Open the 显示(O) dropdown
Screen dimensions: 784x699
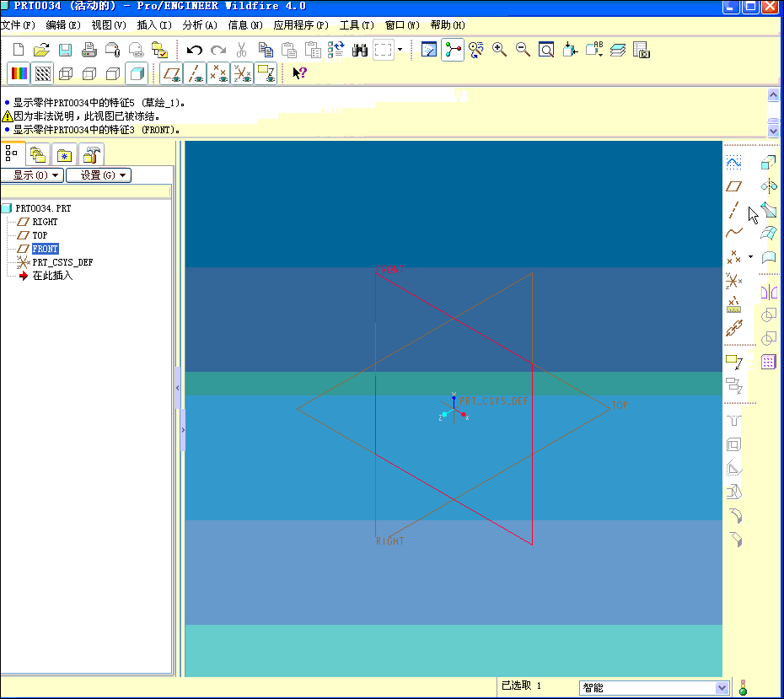[x=32, y=175]
